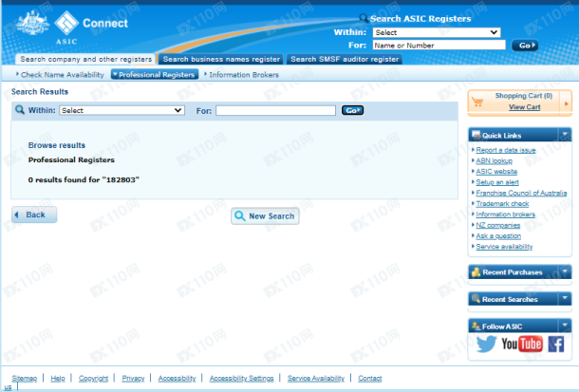The image size is (579, 392).
Task: Click the Recent Searches magnifier icon
Action: [x=476, y=299]
